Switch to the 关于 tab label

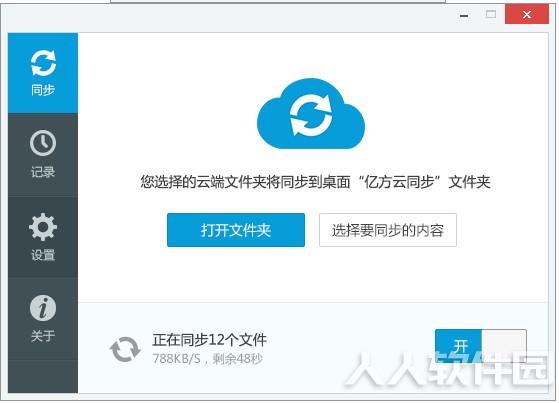click(x=43, y=336)
